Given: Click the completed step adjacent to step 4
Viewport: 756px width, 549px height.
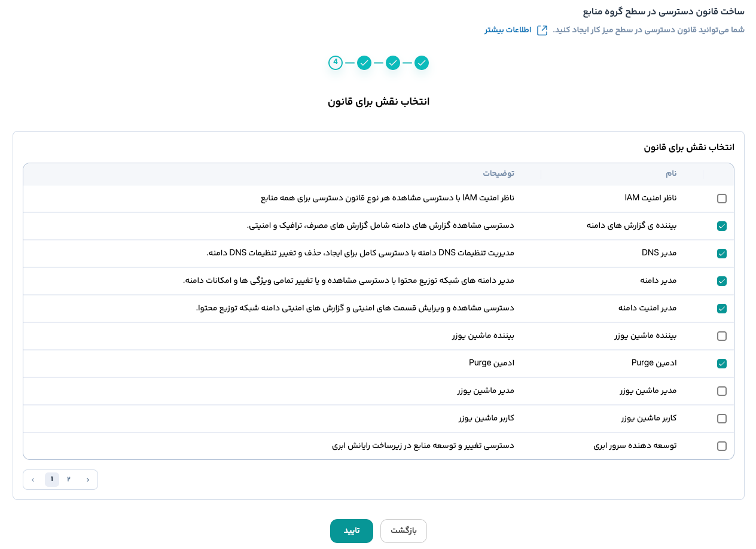Looking at the screenshot, I should coord(364,63).
